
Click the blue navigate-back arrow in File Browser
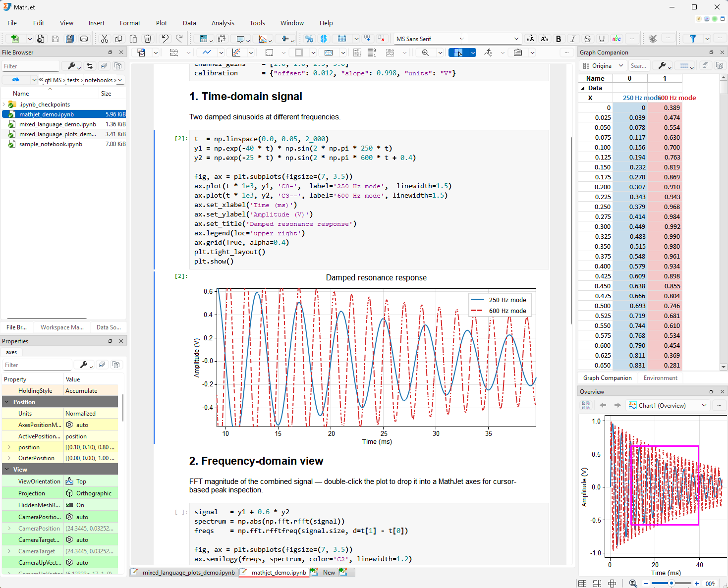tap(16, 80)
